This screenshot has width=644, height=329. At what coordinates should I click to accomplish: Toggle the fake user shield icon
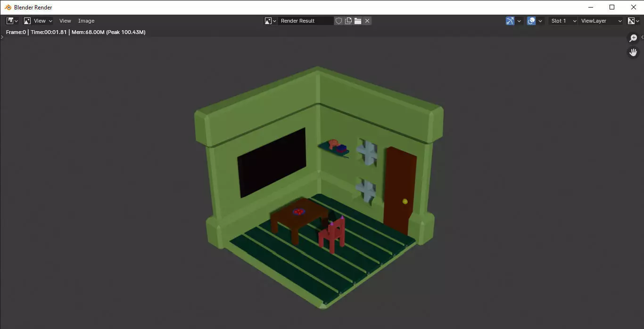339,21
